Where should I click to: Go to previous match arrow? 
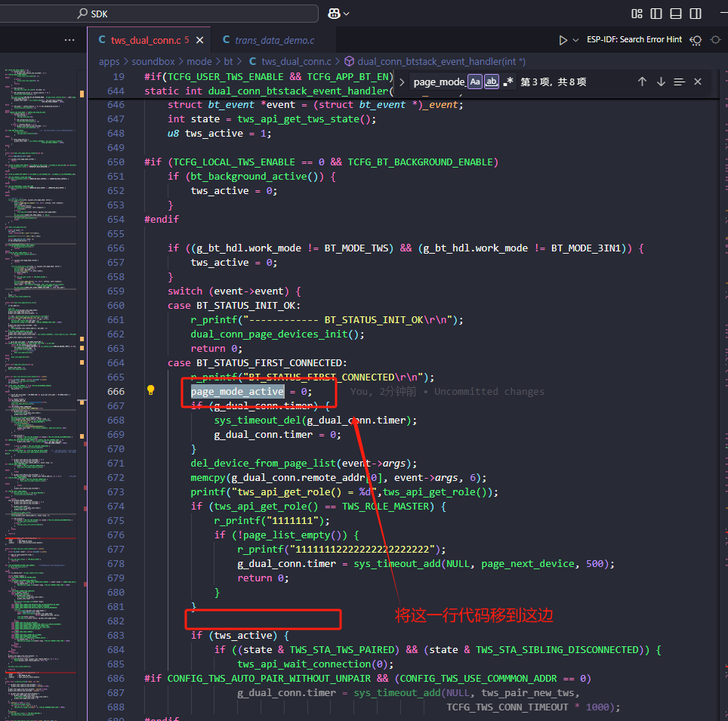tap(642, 82)
